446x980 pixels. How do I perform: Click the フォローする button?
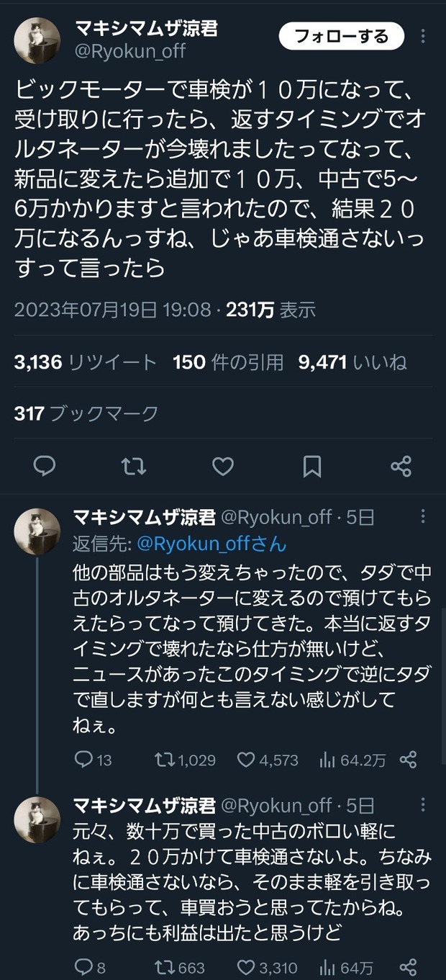coord(342,36)
